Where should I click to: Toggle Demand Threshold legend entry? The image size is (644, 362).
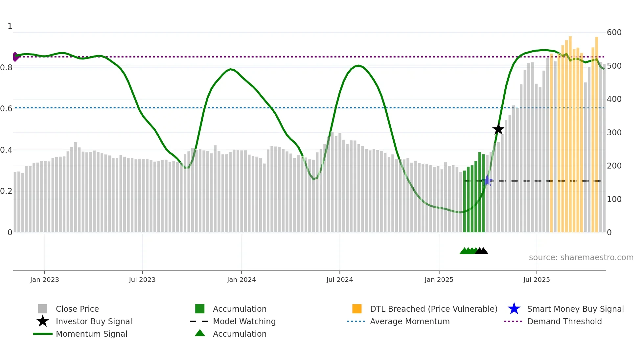pyautogui.click(x=564, y=321)
